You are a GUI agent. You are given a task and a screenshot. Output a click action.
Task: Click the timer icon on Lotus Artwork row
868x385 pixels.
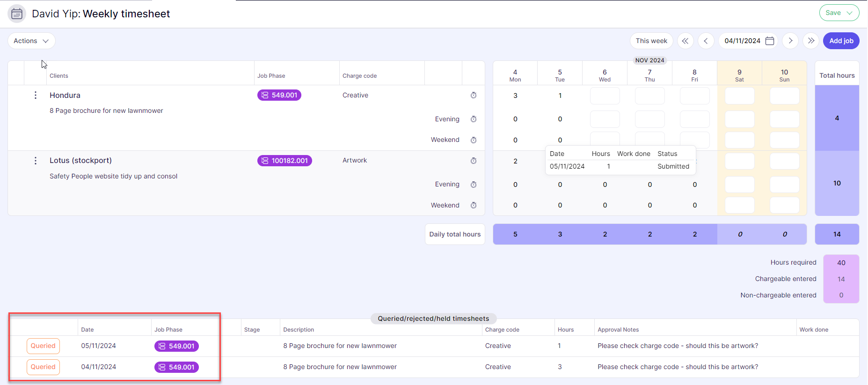tap(474, 161)
